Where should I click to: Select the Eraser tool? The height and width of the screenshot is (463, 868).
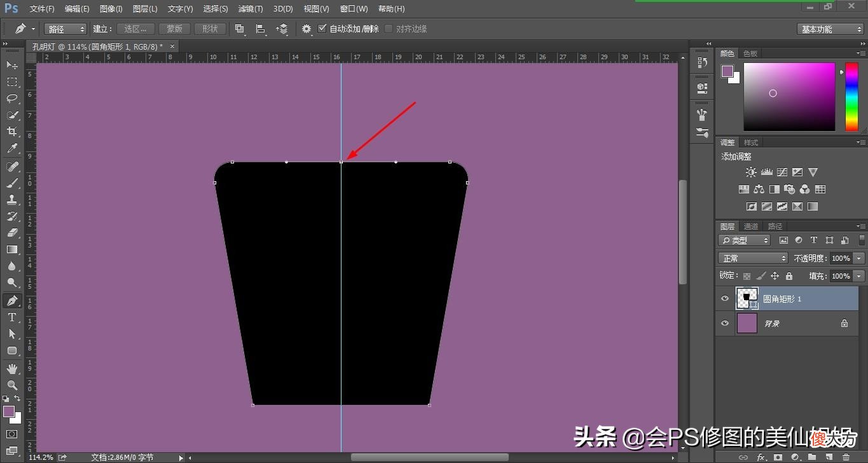tap(12, 233)
